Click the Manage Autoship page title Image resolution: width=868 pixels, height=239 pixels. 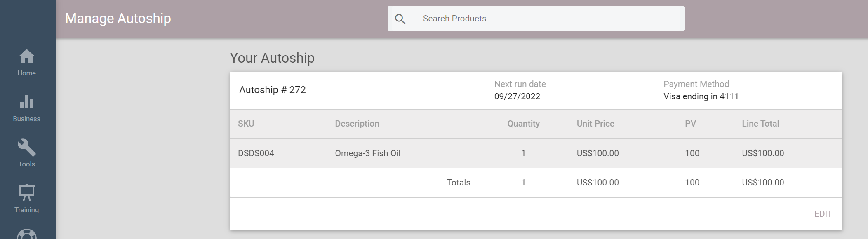[x=118, y=19]
